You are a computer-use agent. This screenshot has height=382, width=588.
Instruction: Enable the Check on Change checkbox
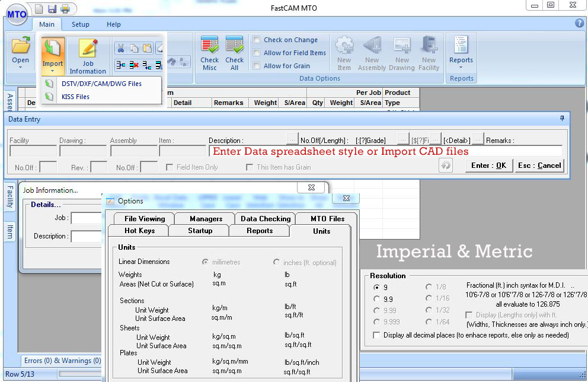click(257, 39)
